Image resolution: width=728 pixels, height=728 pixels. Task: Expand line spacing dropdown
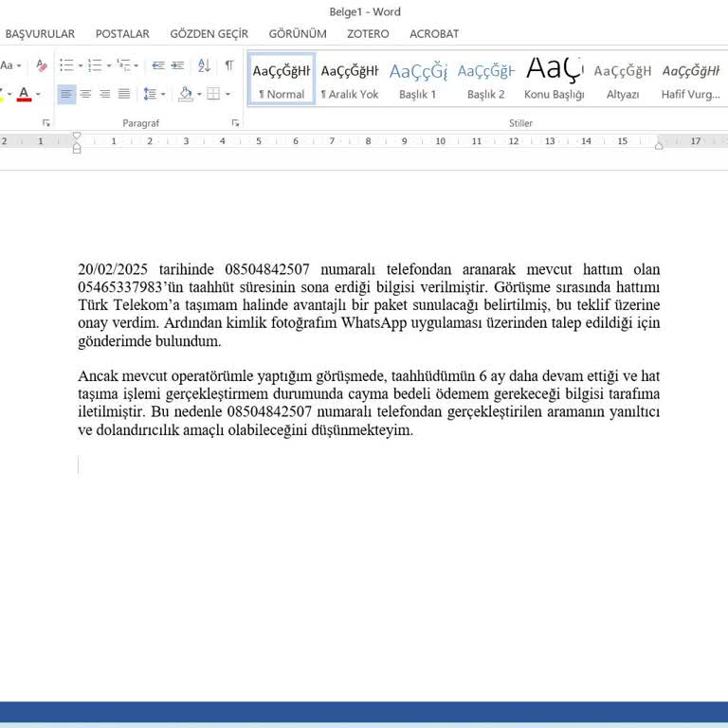coord(154,94)
